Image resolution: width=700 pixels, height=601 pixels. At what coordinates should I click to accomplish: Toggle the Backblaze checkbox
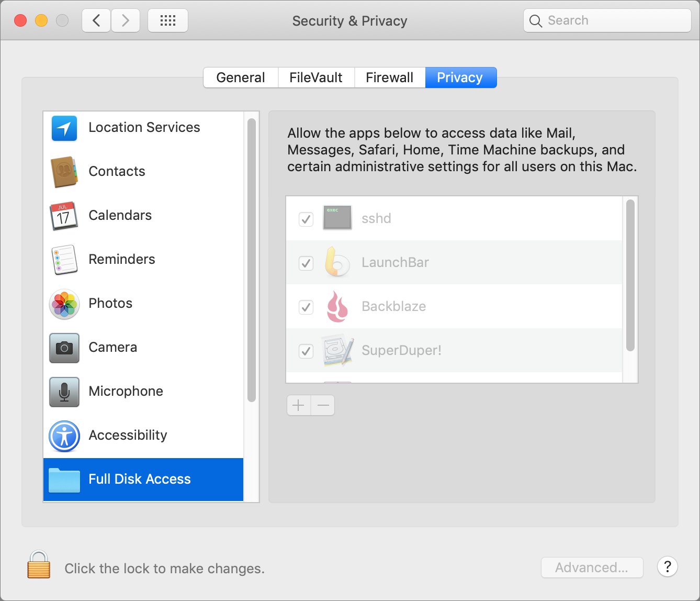tap(306, 307)
